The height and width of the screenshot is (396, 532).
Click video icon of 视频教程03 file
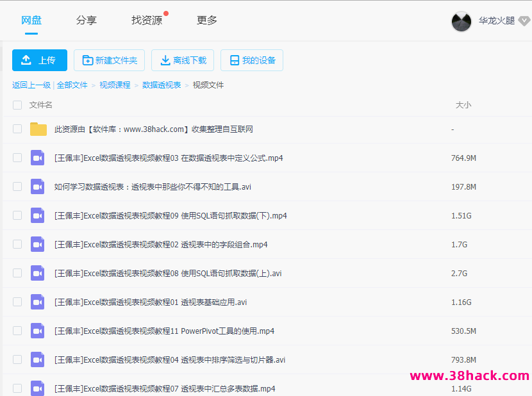38,158
